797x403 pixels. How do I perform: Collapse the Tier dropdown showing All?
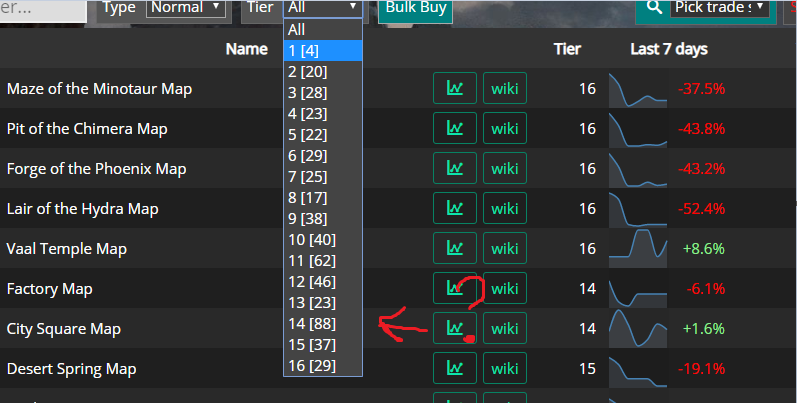click(323, 8)
